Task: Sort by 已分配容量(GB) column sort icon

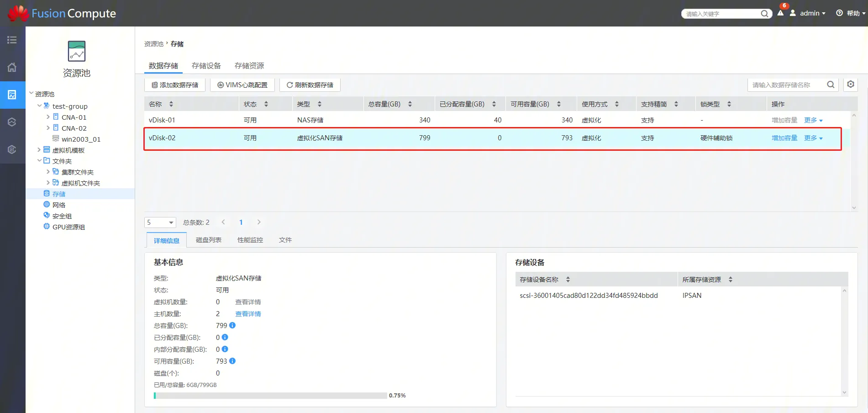Action: 494,104
